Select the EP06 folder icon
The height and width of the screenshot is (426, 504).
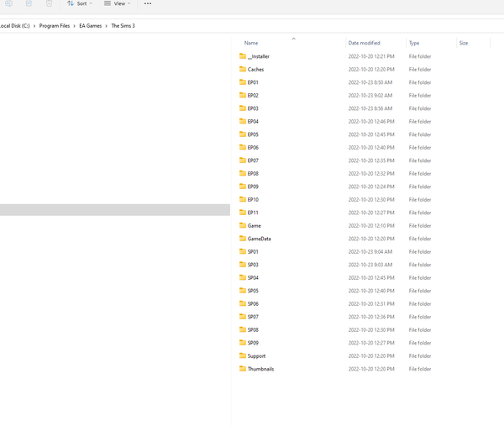[243, 147]
